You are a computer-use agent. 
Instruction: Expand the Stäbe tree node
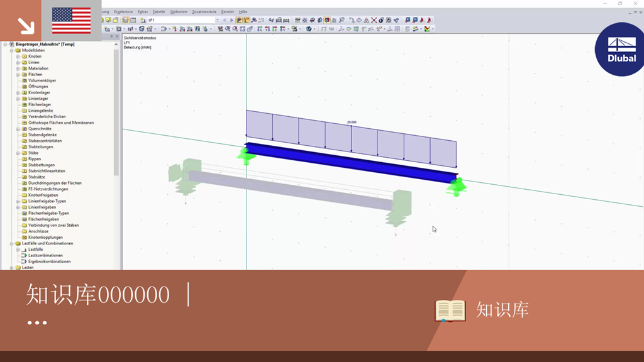point(18,153)
